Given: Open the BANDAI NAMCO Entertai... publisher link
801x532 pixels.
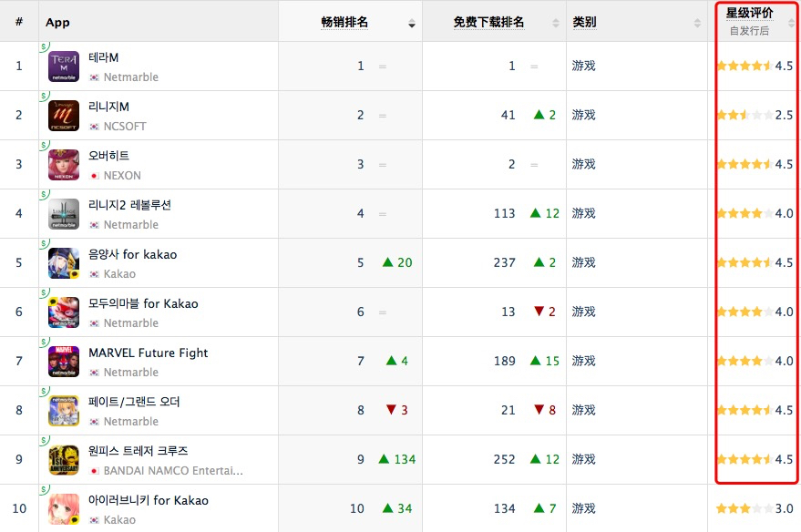Looking at the screenshot, I should tap(173, 471).
